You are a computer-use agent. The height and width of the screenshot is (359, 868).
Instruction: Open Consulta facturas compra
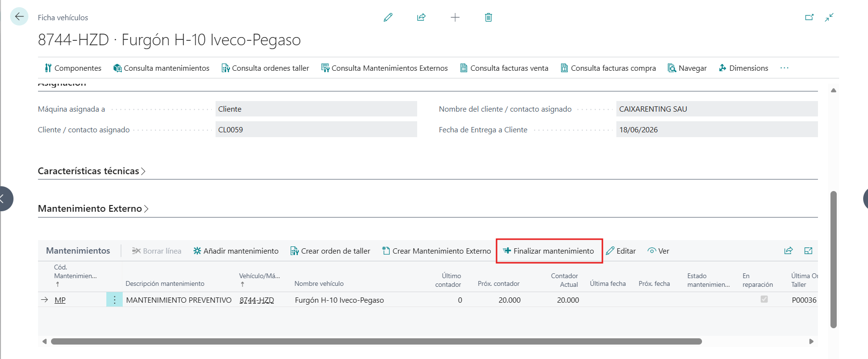609,68
